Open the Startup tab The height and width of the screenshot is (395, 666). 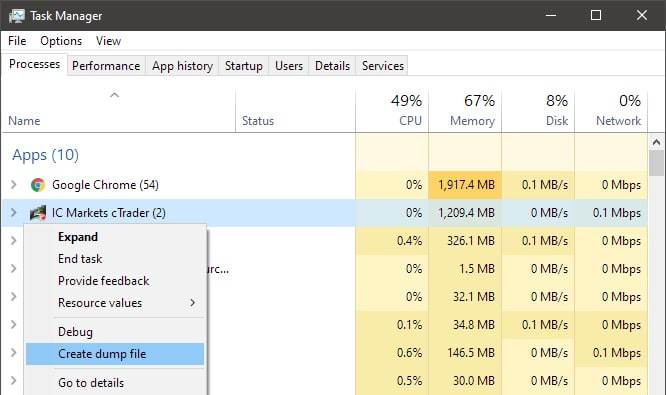(x=244, y=66)
